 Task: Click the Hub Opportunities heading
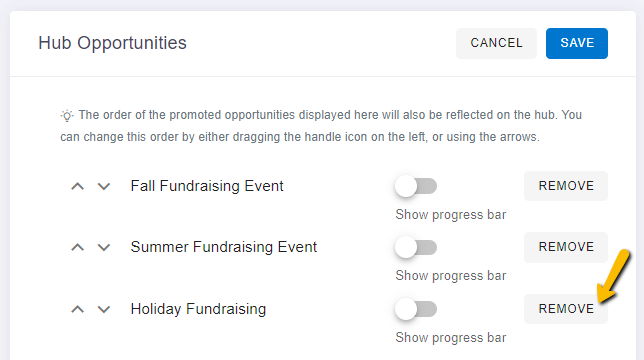pyautogui.click(x=113, y=43)
